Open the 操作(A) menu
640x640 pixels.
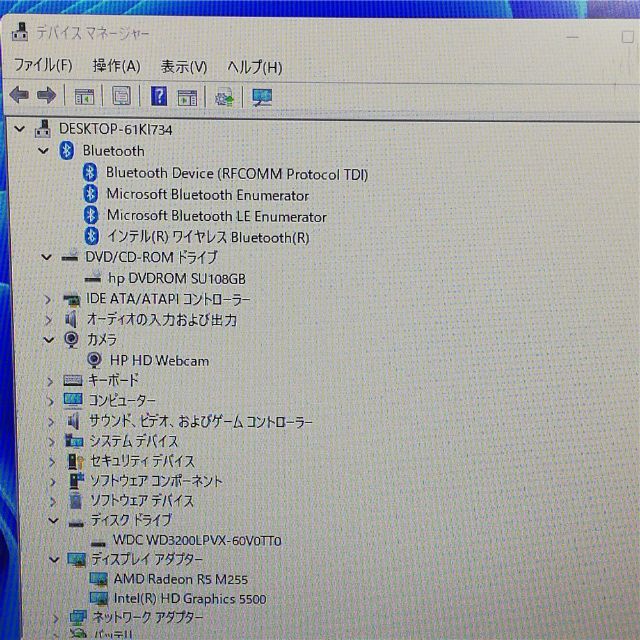click(x=116, y=66)
